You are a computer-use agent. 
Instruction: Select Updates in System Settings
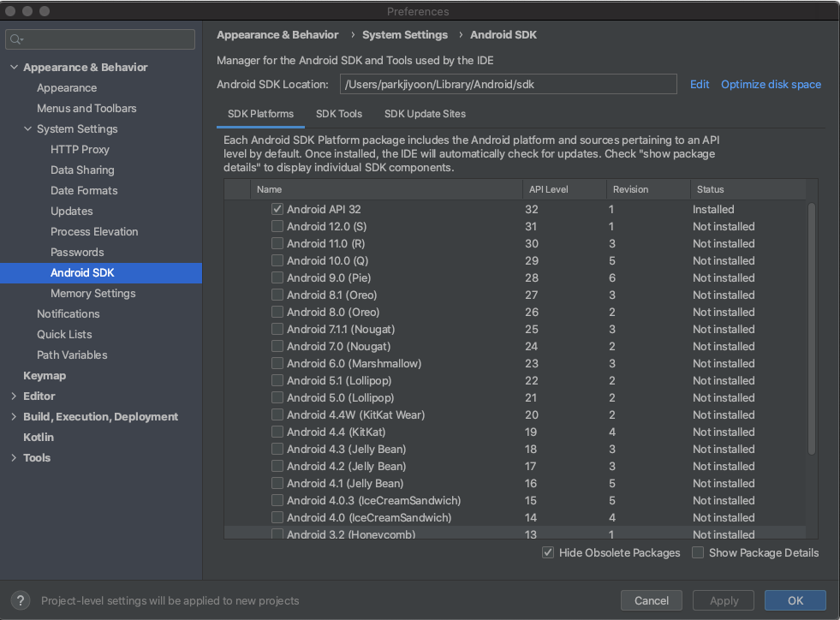71,212
